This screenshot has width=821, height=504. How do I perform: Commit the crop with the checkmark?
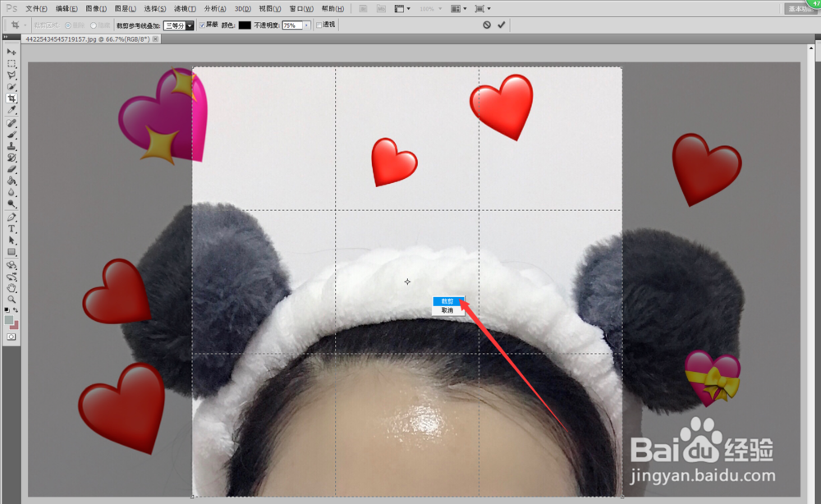(502, 25)
